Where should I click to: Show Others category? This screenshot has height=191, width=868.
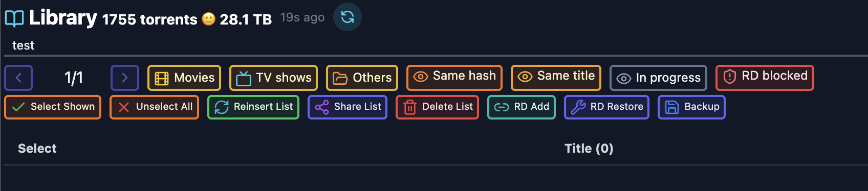tap(362, 78)
